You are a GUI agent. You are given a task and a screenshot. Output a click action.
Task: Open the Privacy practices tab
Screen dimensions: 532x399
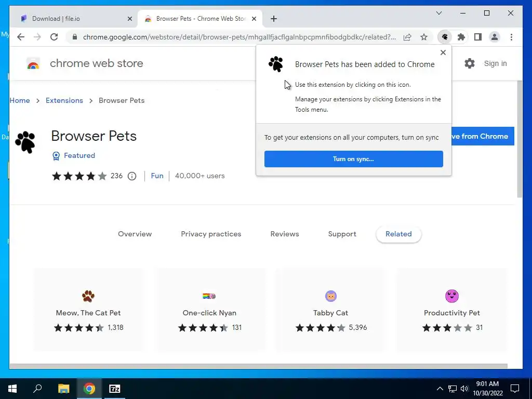pos(211,234)
